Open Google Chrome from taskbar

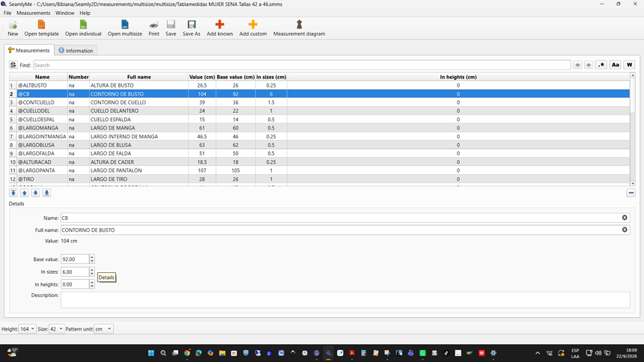tap(187, 353)
